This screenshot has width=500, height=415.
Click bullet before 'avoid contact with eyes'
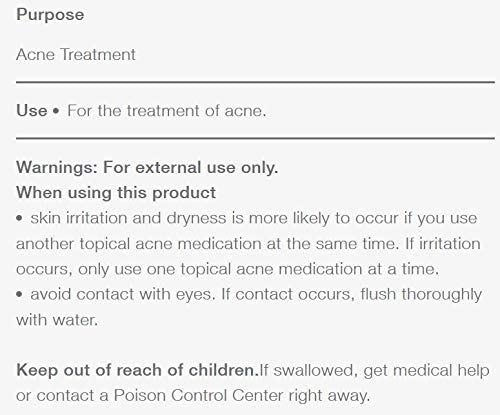click(x=20, y=295)
